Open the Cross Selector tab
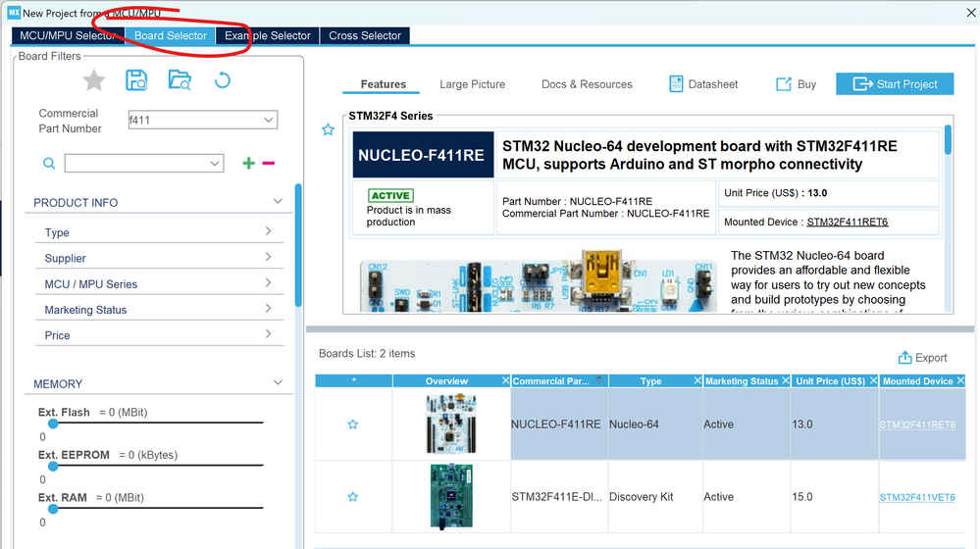Viewport: 980px width, 549px height. (x=365, y=35)
